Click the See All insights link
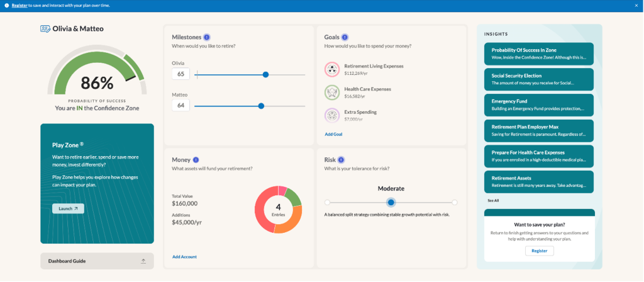644x282 pixels. click(493, 200)
